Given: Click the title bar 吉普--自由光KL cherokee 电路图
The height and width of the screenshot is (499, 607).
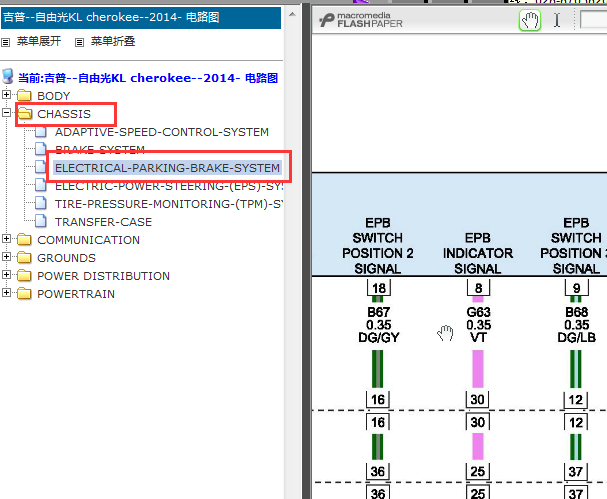Looking at the screenshot, I should pyautogui.click(x=141, y=17).
